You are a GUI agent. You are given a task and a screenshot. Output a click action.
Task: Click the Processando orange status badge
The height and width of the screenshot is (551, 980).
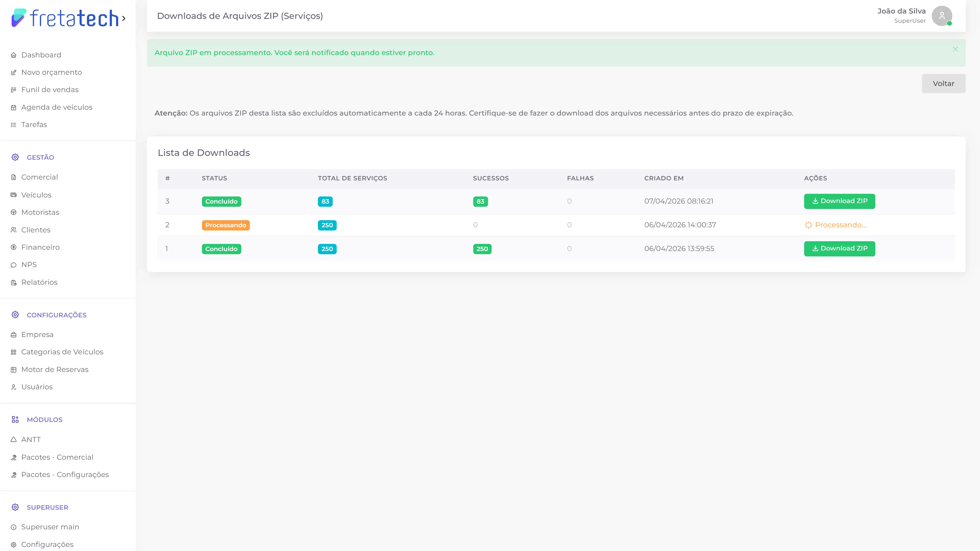point(226,225)
